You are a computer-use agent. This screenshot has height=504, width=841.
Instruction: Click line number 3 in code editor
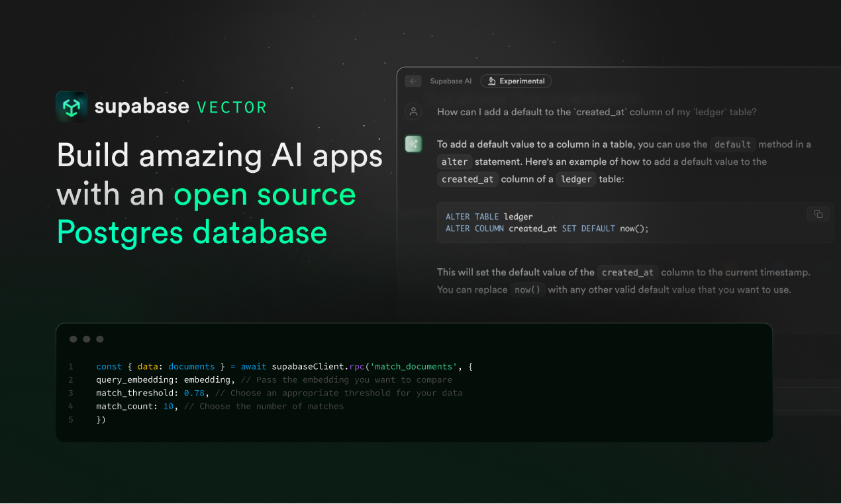coord(70,393)
